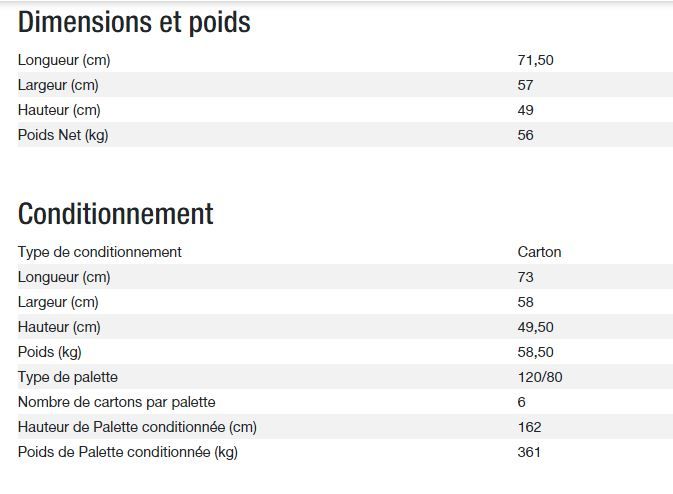Click the "Dimensions et poids" heading
The width and height of the screenshot is (673, 494).
[134, 23]
